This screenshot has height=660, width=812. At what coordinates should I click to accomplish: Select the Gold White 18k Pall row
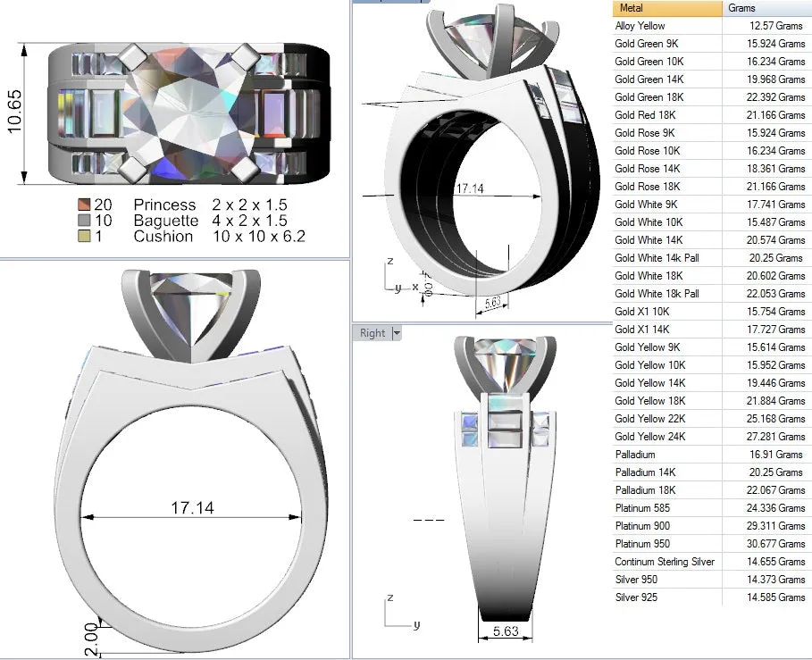point(712,294)
